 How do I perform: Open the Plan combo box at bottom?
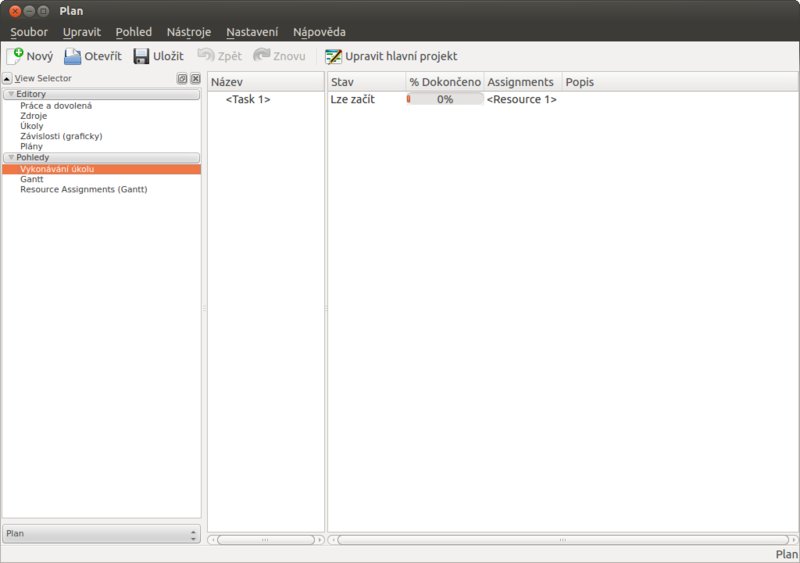tap(101, 534)
